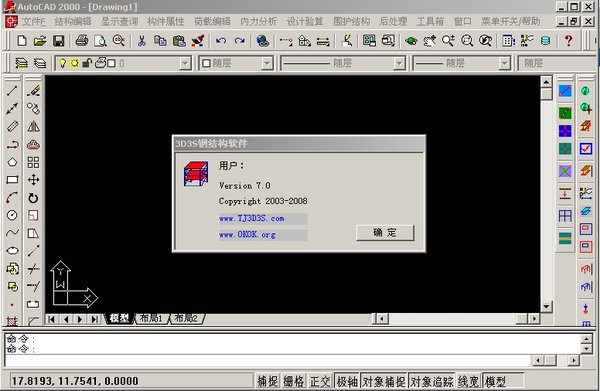600x391 pixels.
Task: Expand the color 随层 dropdown
Action: pyautogui.click(x=267, y=63)
